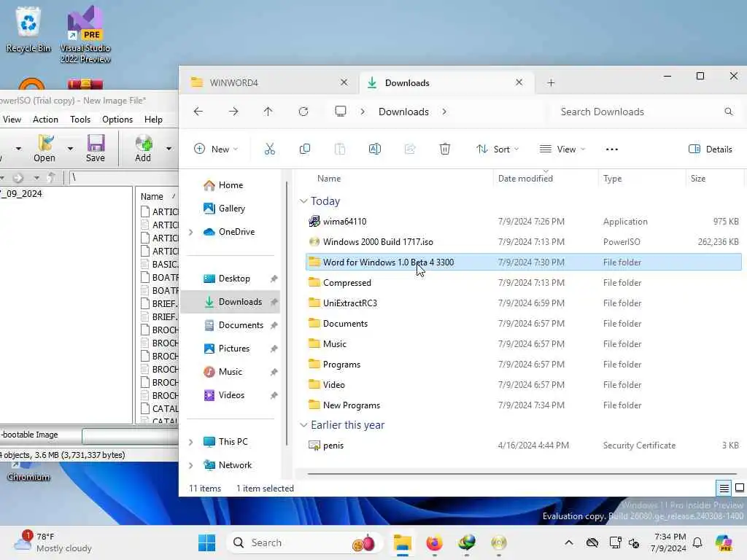This screenshot has width=747, height=560.
Task: Click the Save icon in PowerISO toolbar
Action: click(96, 148)
